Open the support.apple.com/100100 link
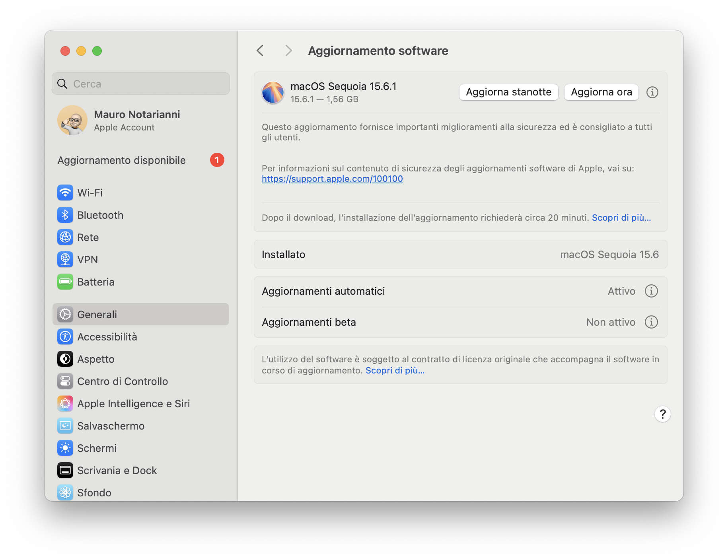The image size is (728, 560). pyautogui.click(x=332, y=179)
